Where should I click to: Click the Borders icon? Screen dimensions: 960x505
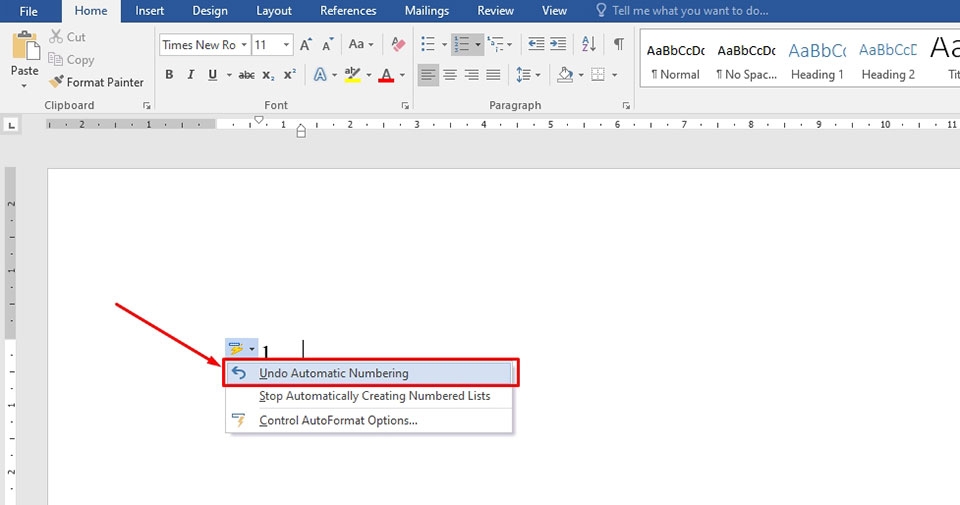[x=598, y=75]
